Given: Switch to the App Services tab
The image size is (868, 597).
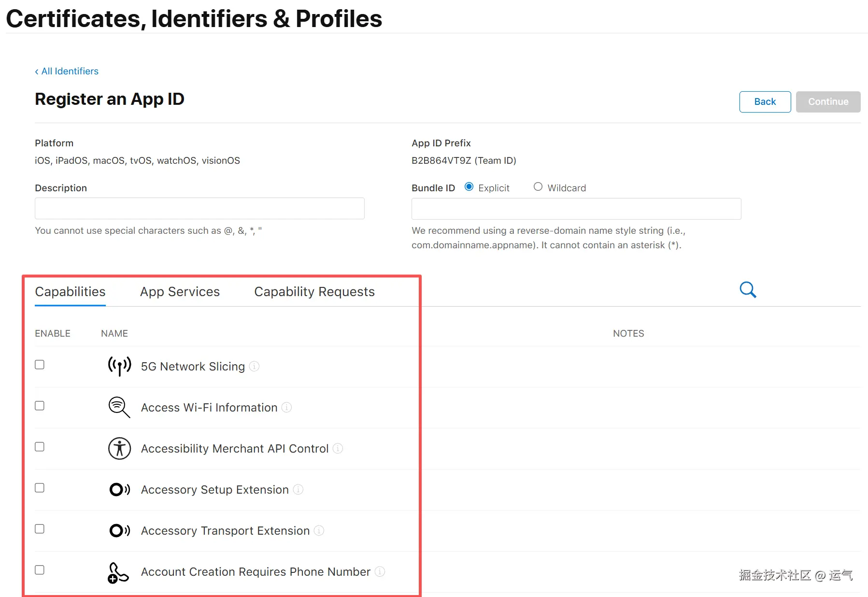Looking at the screenshot, I should [180, 292].
